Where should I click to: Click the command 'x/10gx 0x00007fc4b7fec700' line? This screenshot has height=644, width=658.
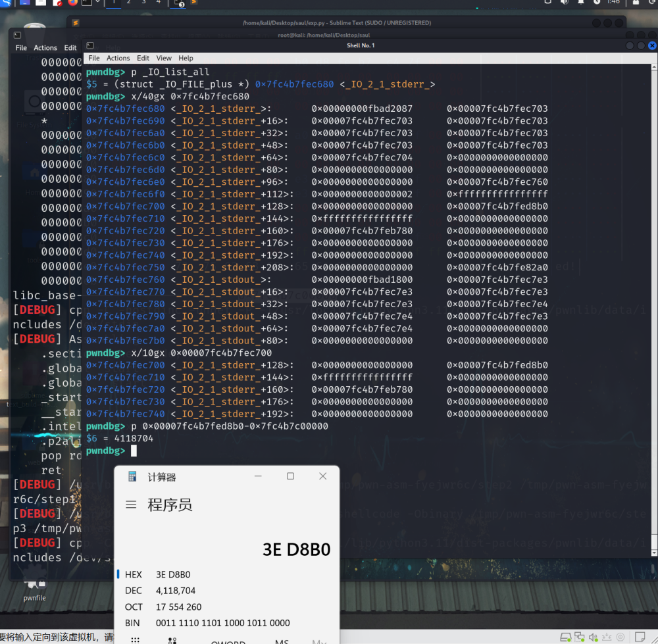[201, 353]
